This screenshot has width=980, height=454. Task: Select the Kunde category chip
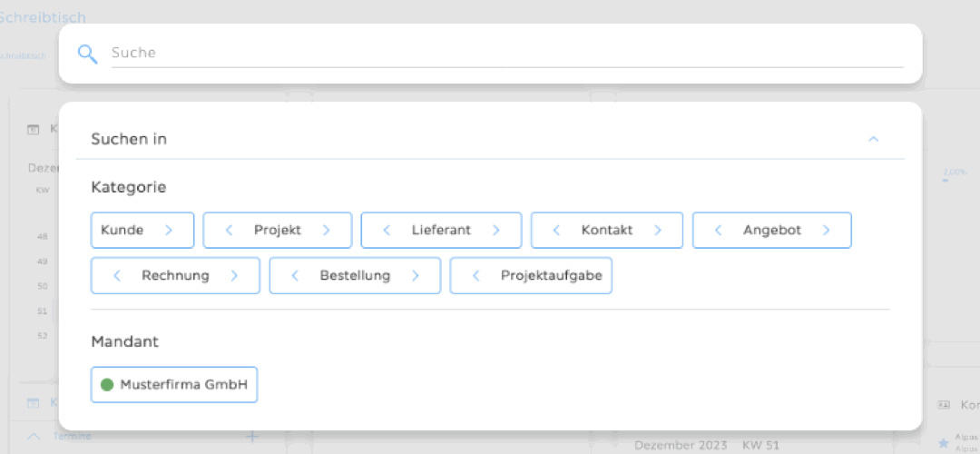(x=122, y=231)
